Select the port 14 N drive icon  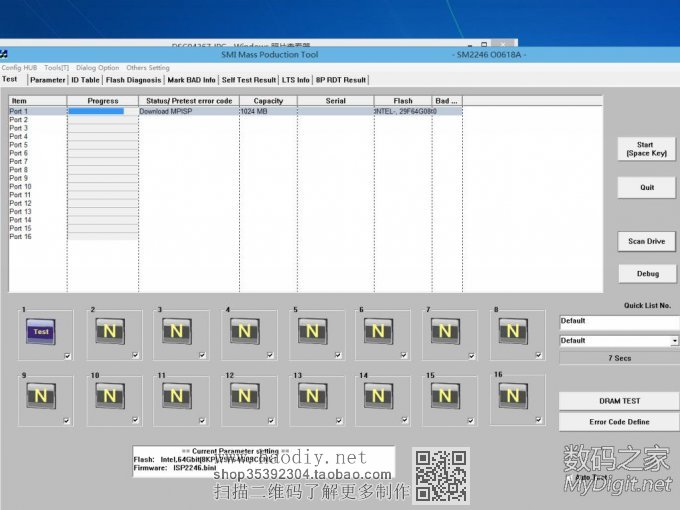tap(379, 397)
